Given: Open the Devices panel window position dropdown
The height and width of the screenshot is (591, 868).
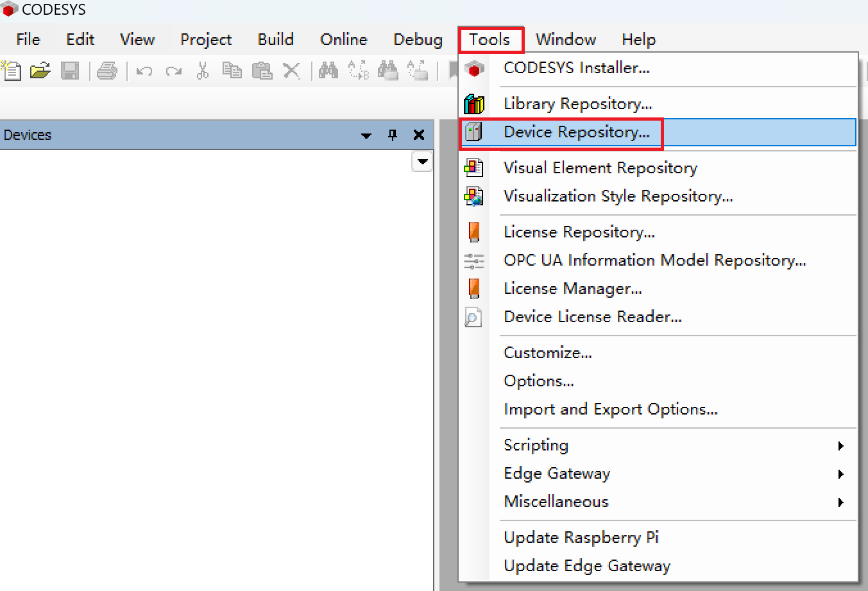Looking at the screenshot, I should (x=366, y=135).
